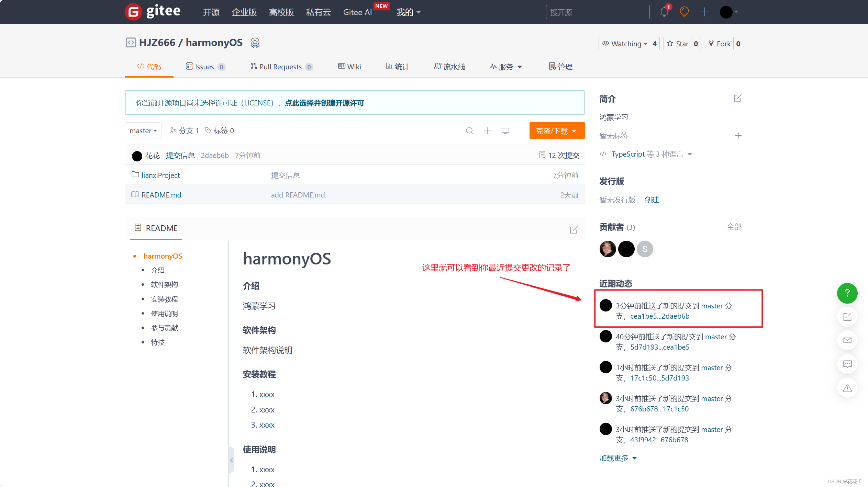Expand the 克隆/下载 dropdown button
This screenshot has height=487, width=868.
click(x=557, y=131)
